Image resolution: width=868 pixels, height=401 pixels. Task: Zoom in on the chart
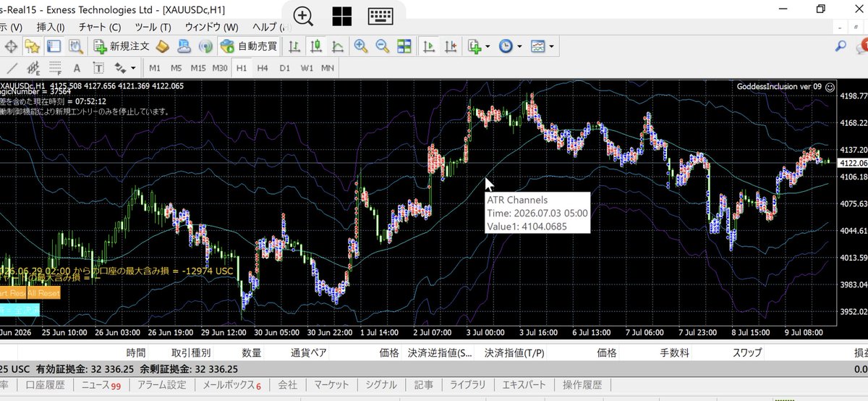(x=360, y=46)
